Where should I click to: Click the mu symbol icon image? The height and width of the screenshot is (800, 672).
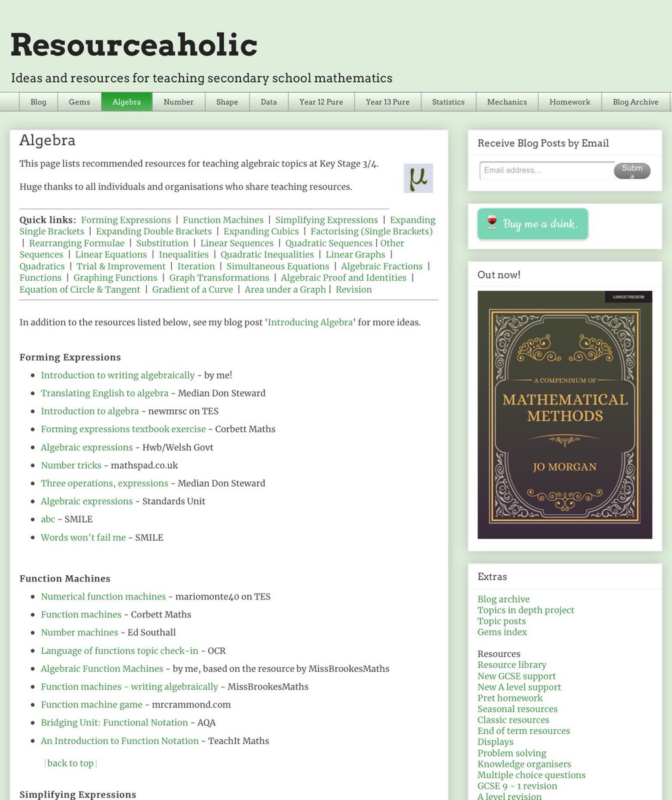[x=418, y=178]
